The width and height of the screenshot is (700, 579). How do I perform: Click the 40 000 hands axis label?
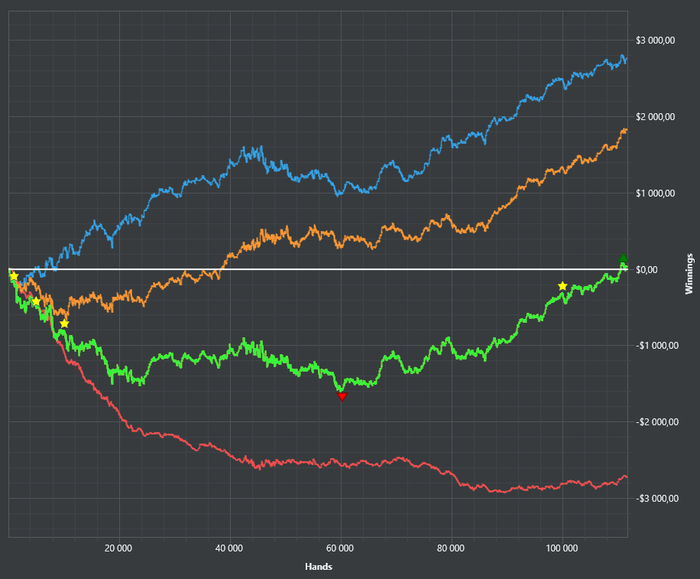[x=229, y=548]
